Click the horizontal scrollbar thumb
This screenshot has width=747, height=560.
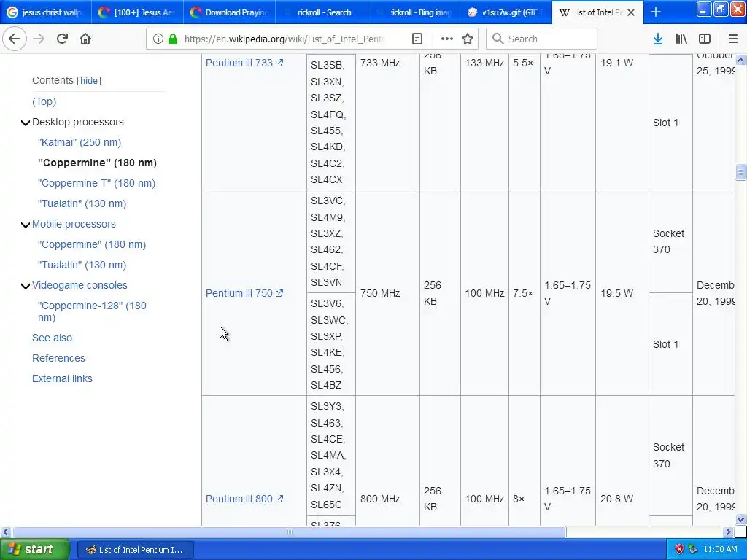point(289,532)
